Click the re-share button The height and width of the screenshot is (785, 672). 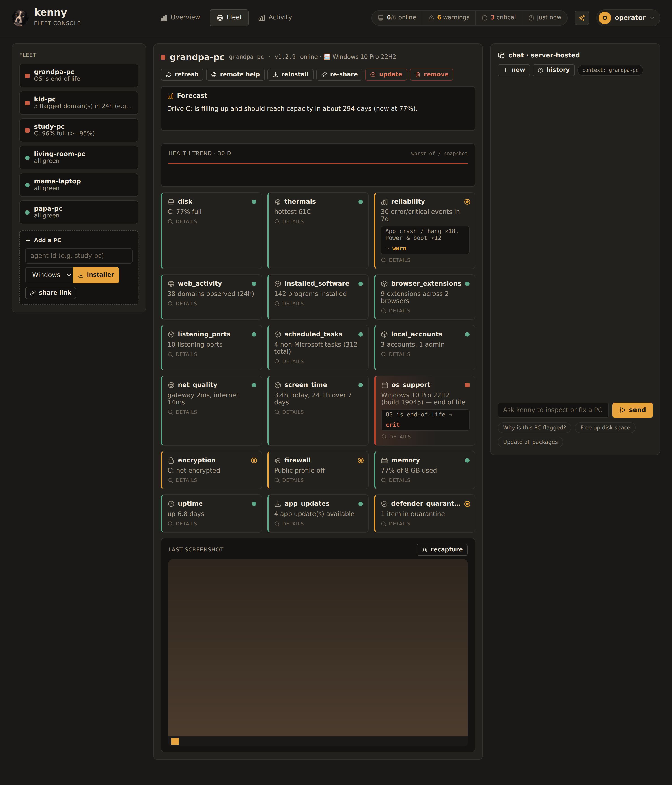tap(339, 75)
